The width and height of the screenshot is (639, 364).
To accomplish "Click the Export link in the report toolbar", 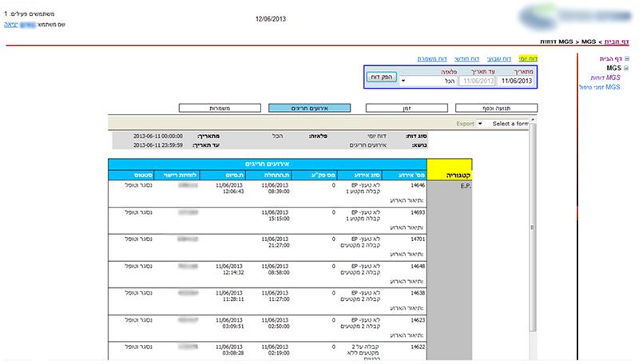I will click(x=465, y=124).
